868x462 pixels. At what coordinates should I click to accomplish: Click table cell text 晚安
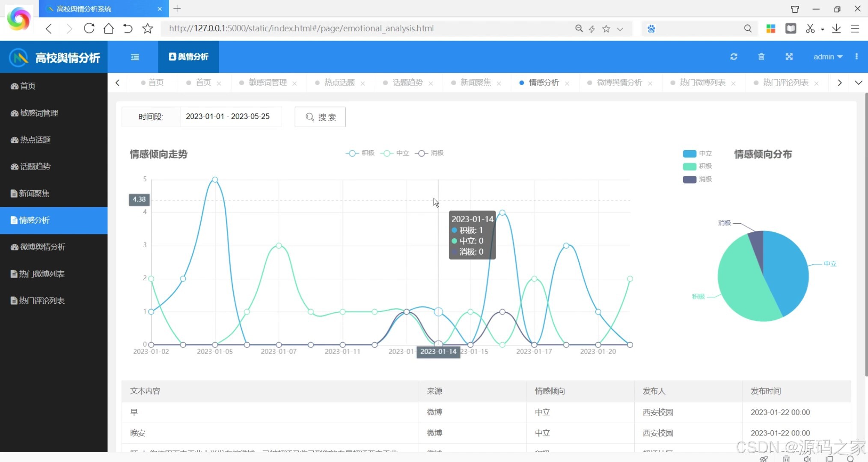pos(138,433)
